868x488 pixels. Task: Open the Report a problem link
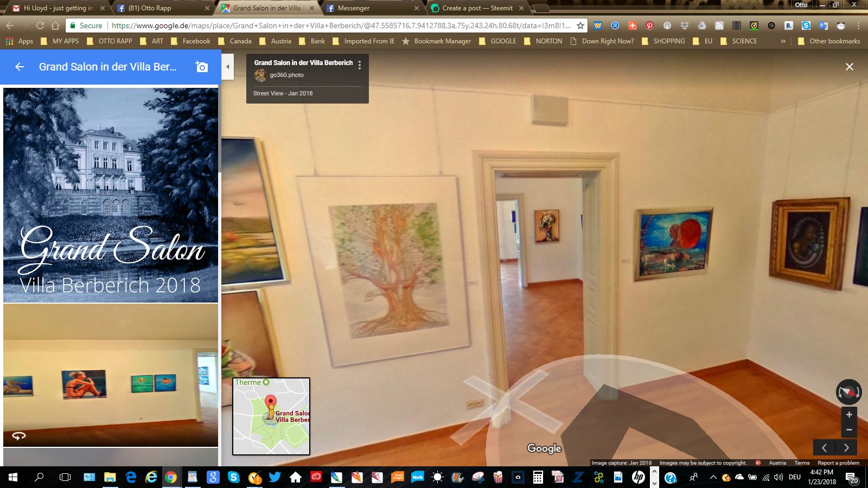tap(838, 463)
